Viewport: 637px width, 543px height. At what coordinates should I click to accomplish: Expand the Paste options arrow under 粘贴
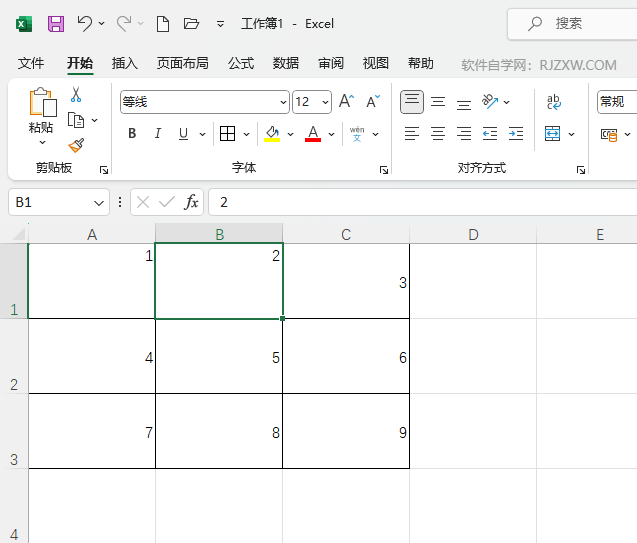(x=42, y=143)
